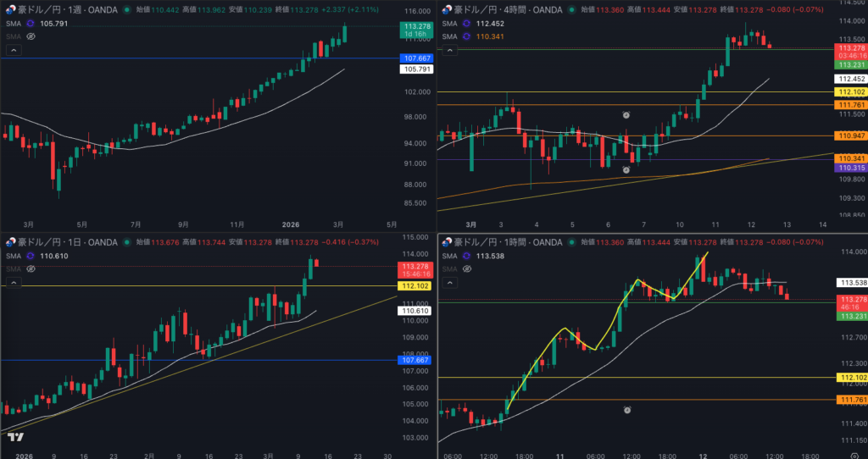The width and height of the screenshot is (868, 459).
Task: Click the event marker icon below the 1-hour candles
Action: [x=626, y=410]
